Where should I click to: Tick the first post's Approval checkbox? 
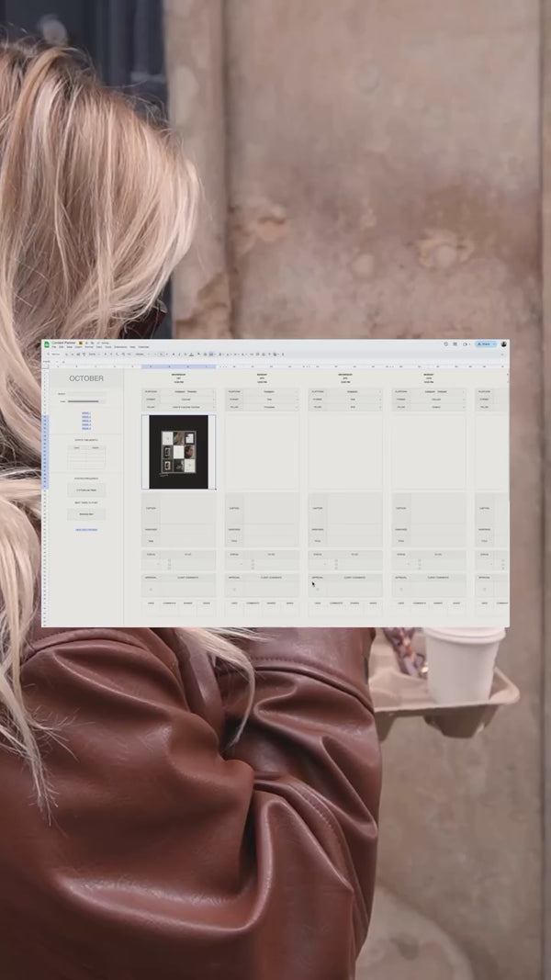[x=150, y=589]
